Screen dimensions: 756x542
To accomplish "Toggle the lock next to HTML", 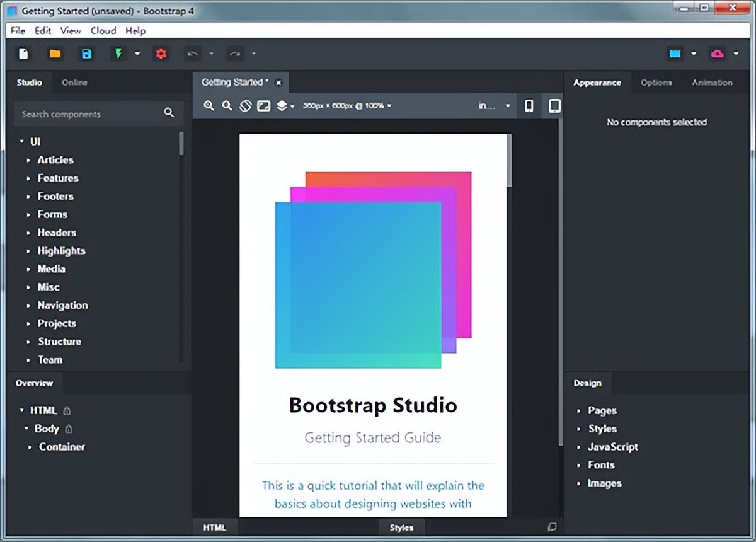I will (x=67, y=411).
